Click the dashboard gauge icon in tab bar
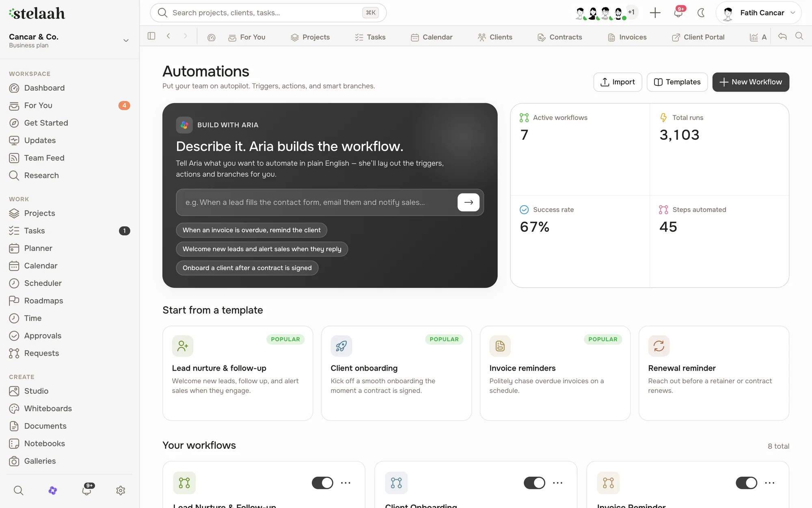 [x=212, y=37]
